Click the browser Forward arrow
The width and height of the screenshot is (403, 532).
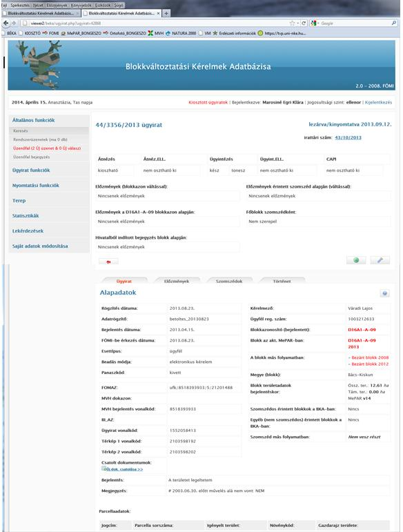pos(14,23)
